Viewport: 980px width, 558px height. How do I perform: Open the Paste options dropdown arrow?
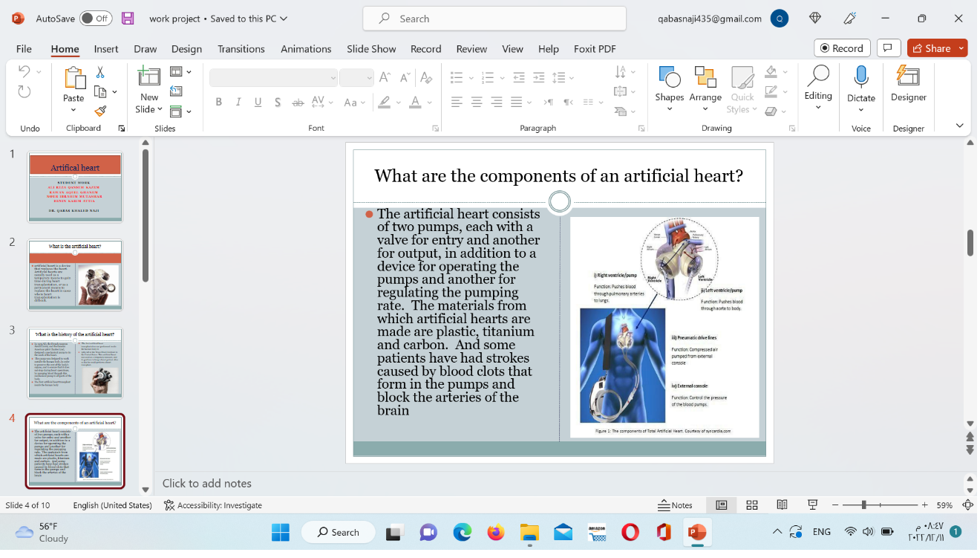(73, 111)
